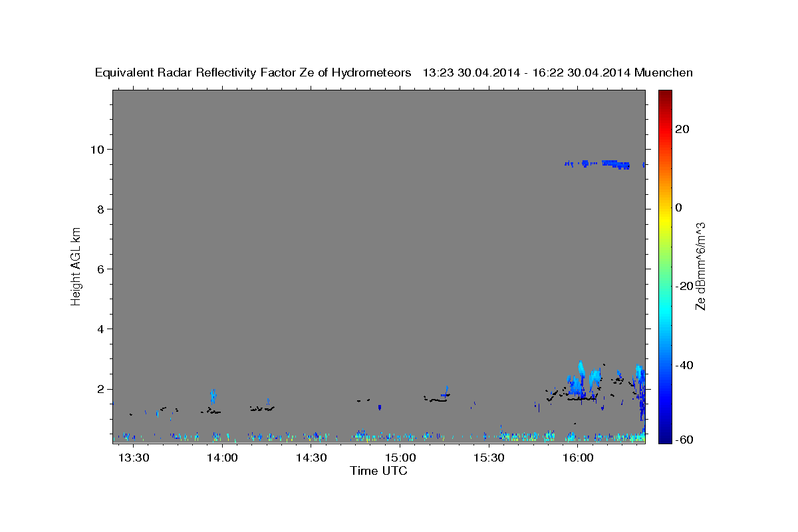The image size is (798, 532).
Task: Click the dark blue bottom of colorbar
Action: pos(665,437)
